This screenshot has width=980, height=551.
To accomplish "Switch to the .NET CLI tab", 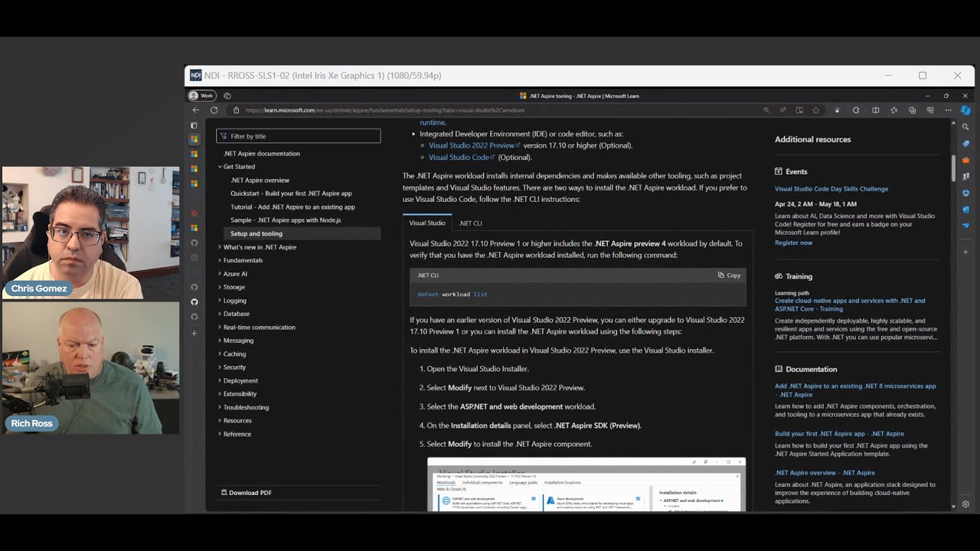I will (x=471, y=223).
